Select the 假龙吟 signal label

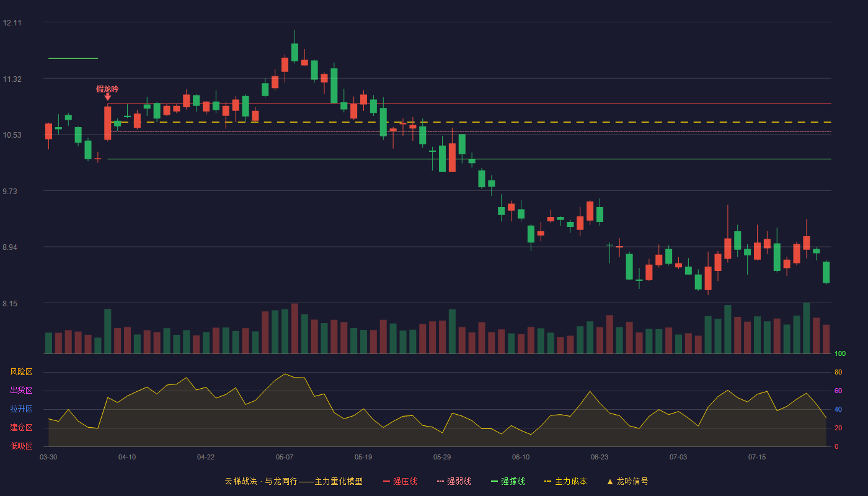point(107,89)
